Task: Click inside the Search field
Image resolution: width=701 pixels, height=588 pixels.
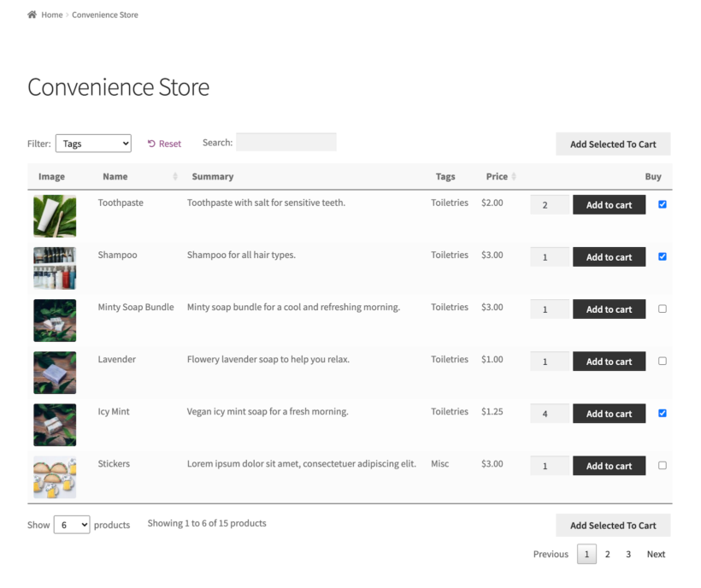Action: (x=286, y=142)
